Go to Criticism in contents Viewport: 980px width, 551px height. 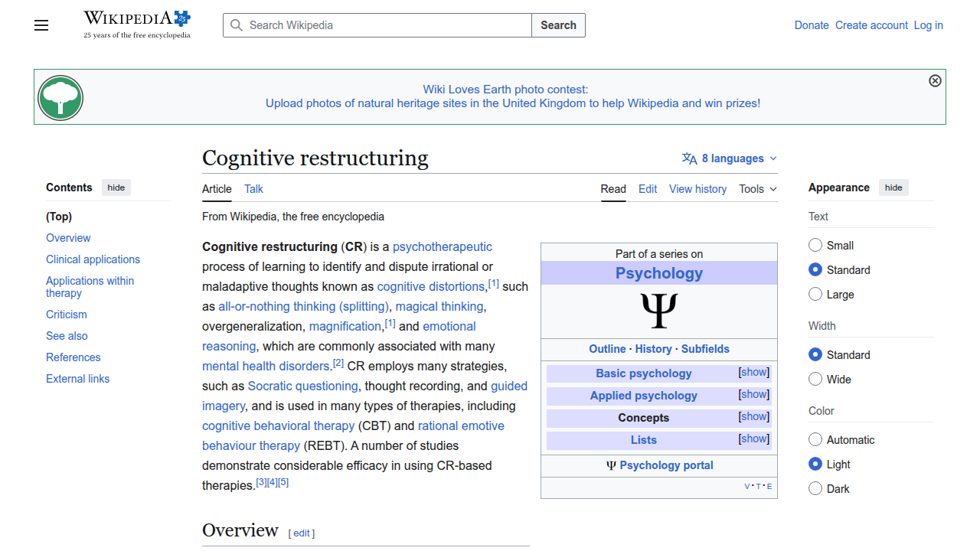[67, 315]
